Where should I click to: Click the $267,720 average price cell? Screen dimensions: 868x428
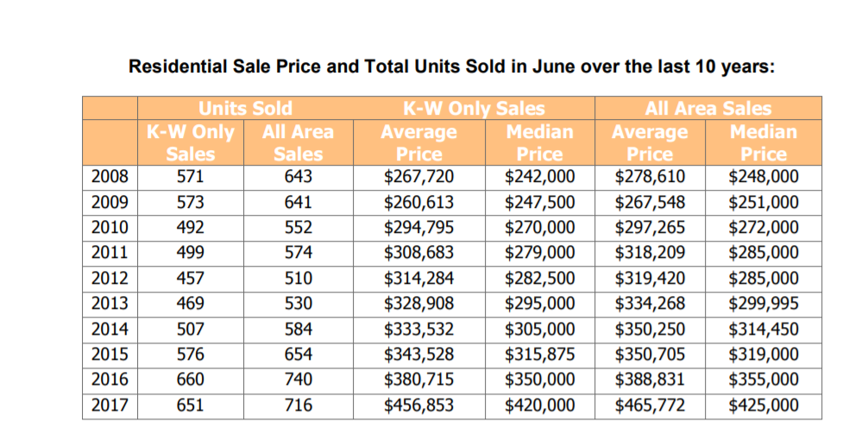click(x=418, y=178)
